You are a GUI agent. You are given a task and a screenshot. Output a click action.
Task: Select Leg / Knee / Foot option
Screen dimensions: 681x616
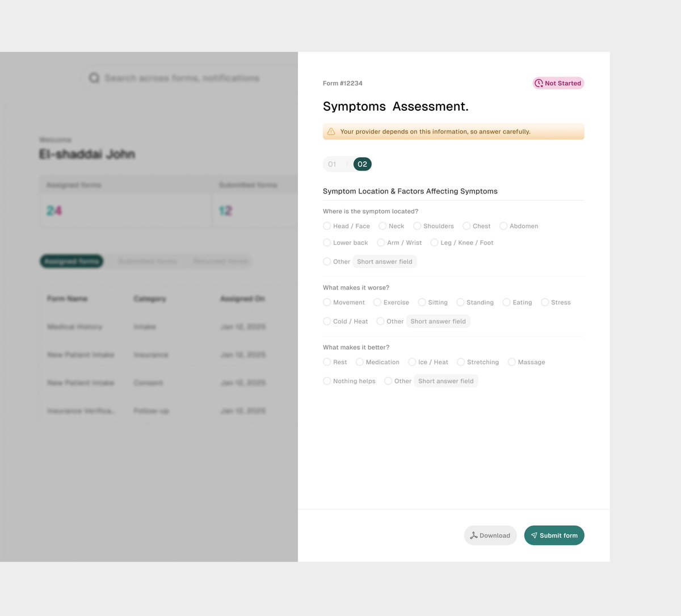(435, 242)
